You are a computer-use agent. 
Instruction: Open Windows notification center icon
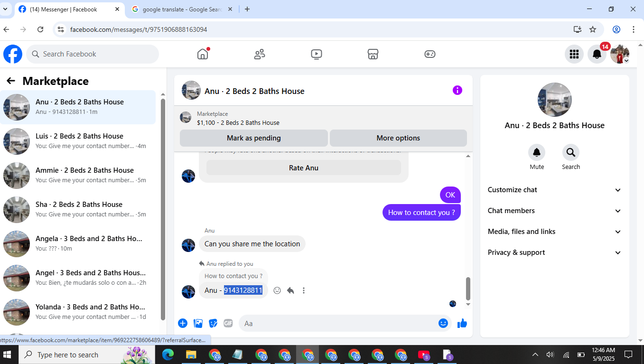628,355
